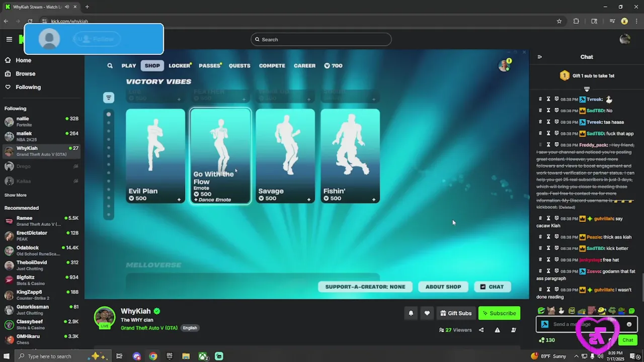Click the Kick search field
Screen dimensions: 644x362
coord(321,39)
